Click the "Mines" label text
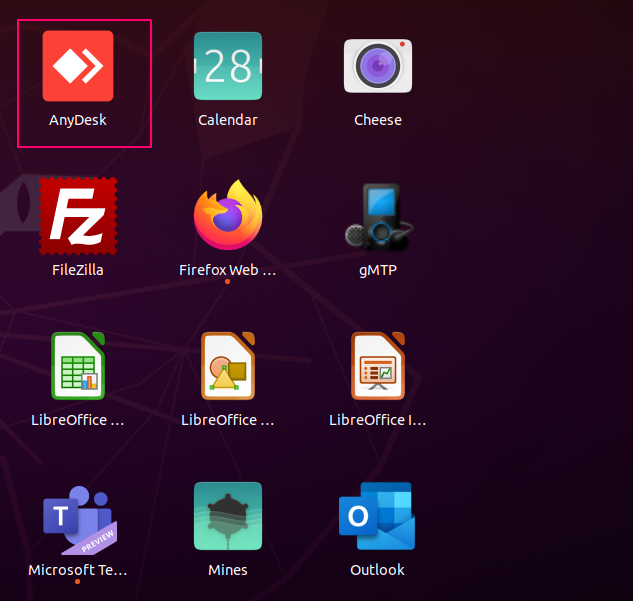The height and width of the screenshot is (601, 633). 228,570
